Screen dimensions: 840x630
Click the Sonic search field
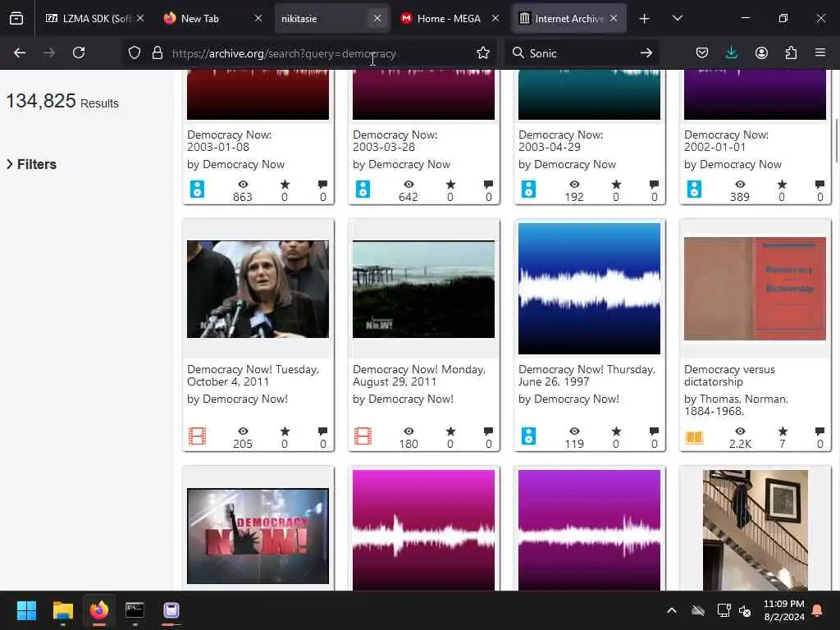point(582,53)
